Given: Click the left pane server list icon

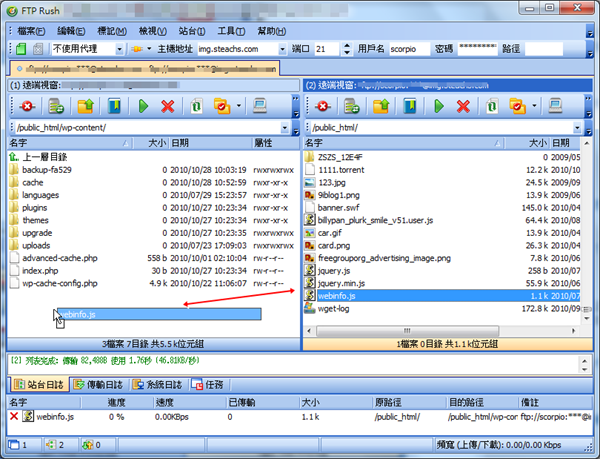Looking at the screenshot, I should point(56,106).
